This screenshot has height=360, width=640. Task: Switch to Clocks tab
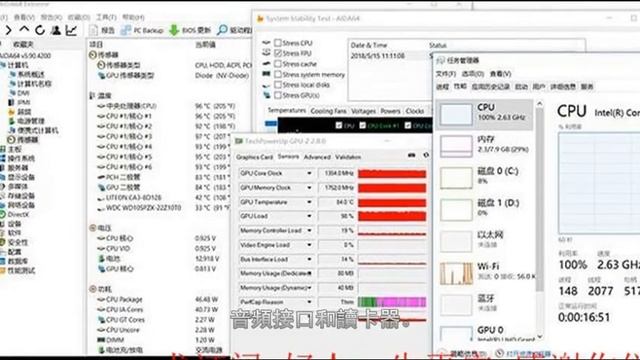coord(415,111)
